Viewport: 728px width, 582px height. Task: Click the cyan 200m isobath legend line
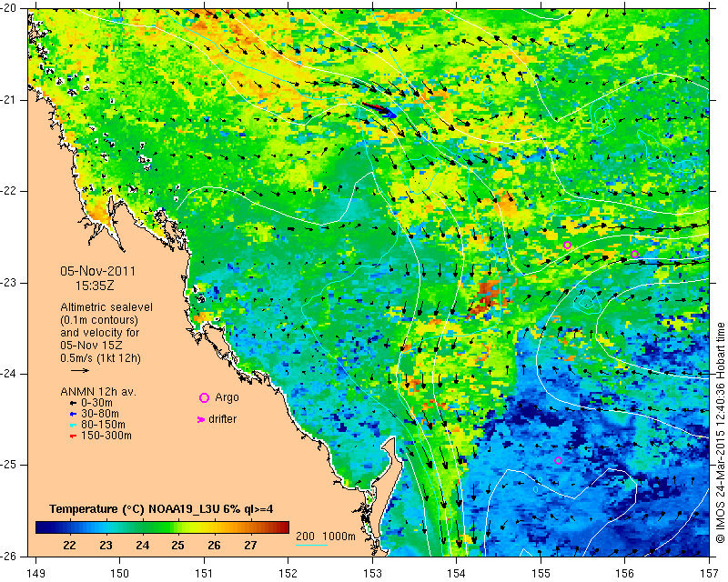[311, 545]
